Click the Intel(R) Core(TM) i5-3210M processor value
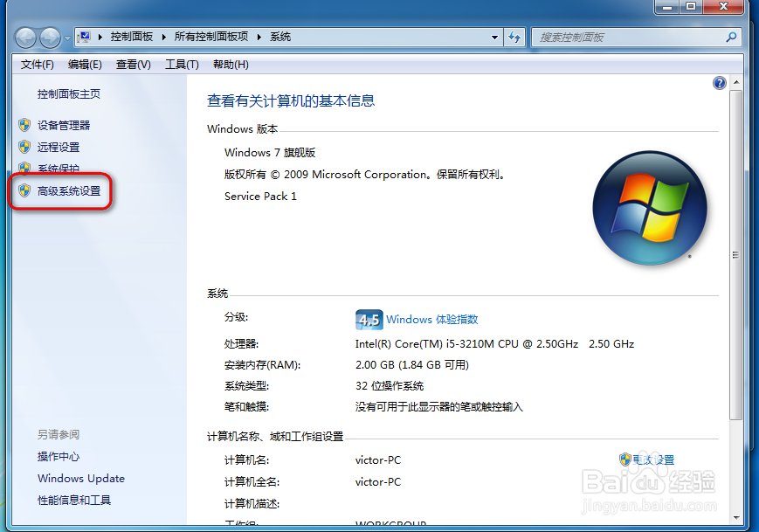This screenshot has height=532, width=759. [494, 343]
